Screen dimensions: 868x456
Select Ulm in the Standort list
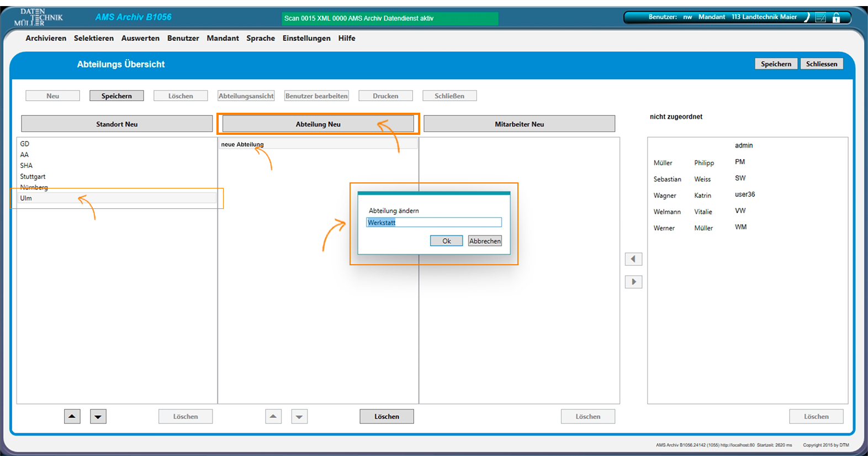[x=26, y=198]
